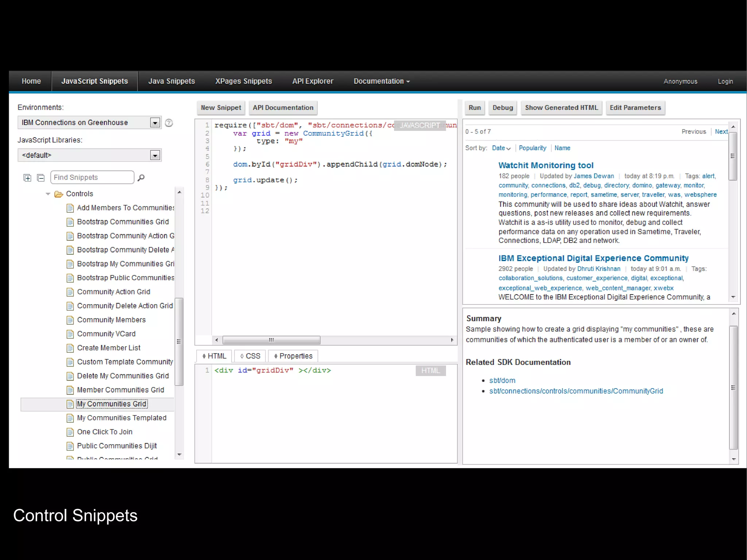Click document icon for Create Member List
The width and height of the screenshot is (747, 560).
[70, 348]
